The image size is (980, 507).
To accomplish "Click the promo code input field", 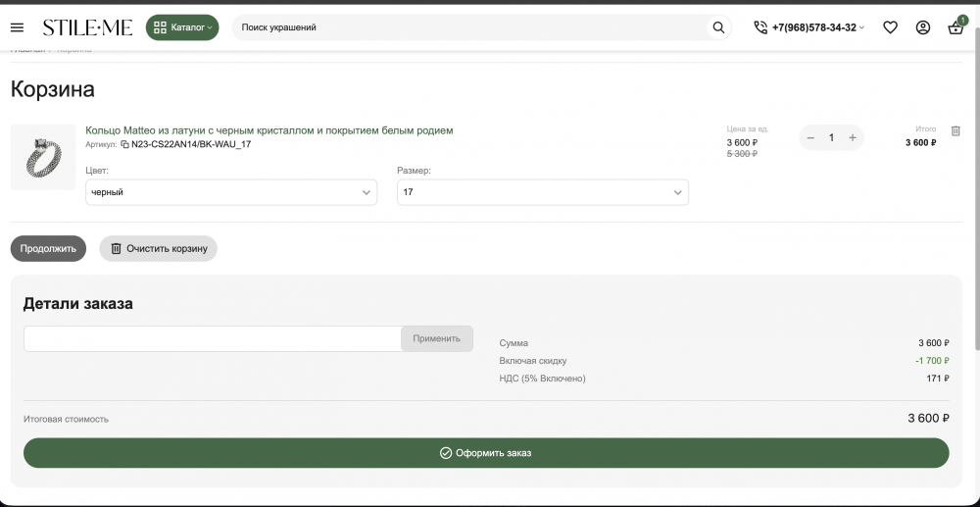I will click(x=212, y=338).
